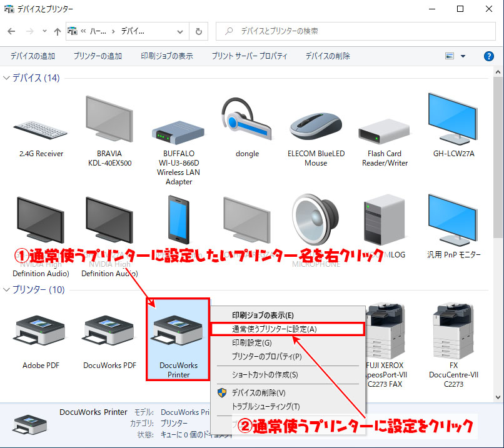Select the server tower device icon
Image resolution: width=504 pixels, height=448 pixels.
[384, 219]
